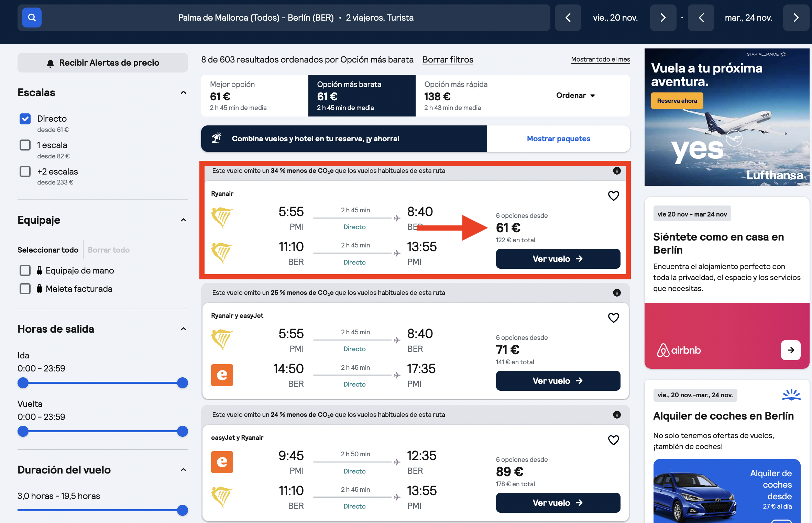The height and width of the screenshot is (523, 812).
Task: Collapse the Escalas section
Action: (x=184, y=92)
